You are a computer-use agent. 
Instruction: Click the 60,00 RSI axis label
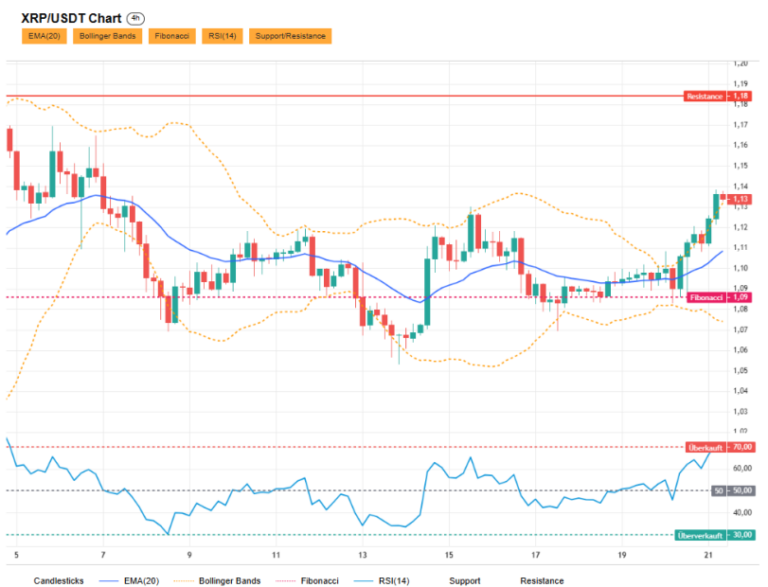tap(743, 468)
